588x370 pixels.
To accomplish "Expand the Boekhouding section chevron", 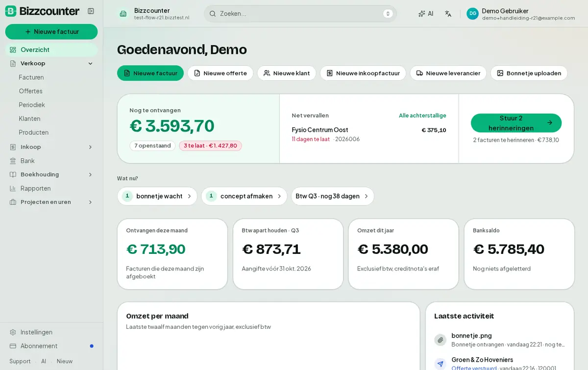I will click(90, 174).
